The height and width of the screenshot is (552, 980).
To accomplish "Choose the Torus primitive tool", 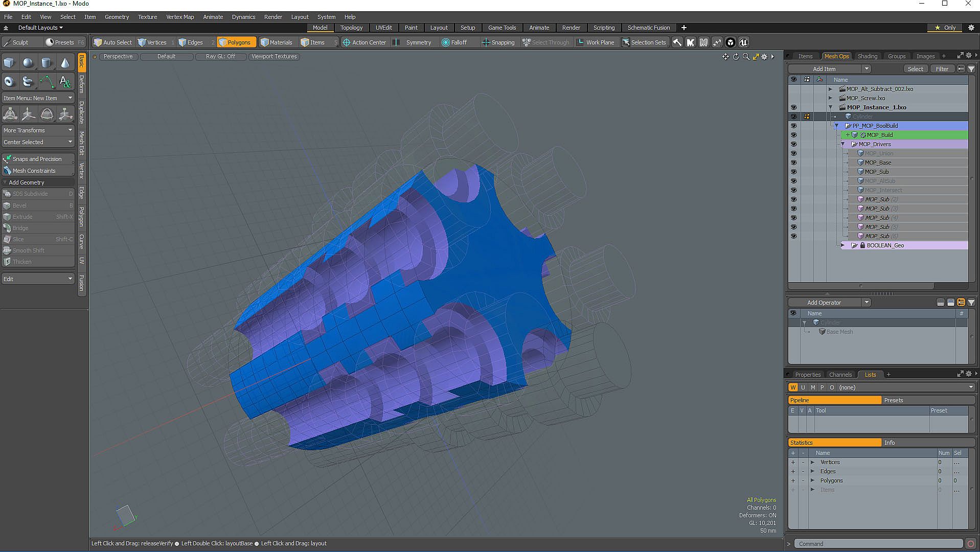I will (9, 82).
